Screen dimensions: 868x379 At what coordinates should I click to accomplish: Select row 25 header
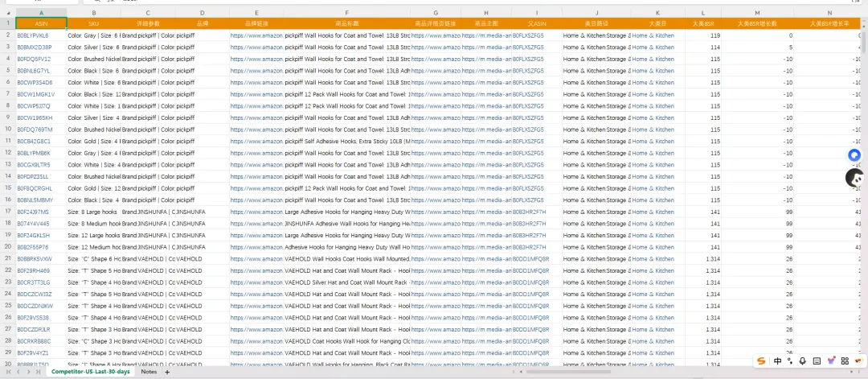(8, 306)
